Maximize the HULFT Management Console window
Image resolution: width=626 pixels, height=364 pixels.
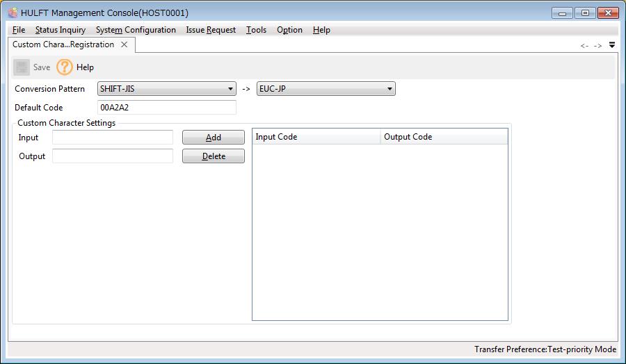tap(585, 13)
